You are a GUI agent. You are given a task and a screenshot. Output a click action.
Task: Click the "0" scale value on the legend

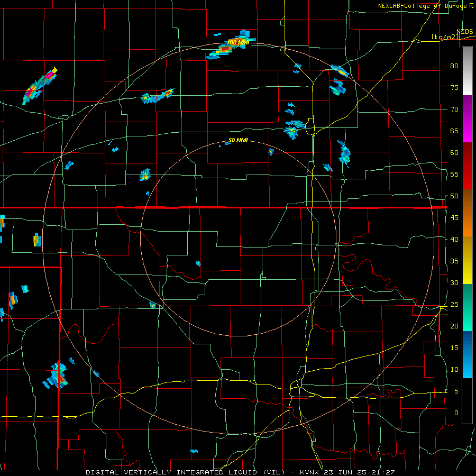coord(456,413)
